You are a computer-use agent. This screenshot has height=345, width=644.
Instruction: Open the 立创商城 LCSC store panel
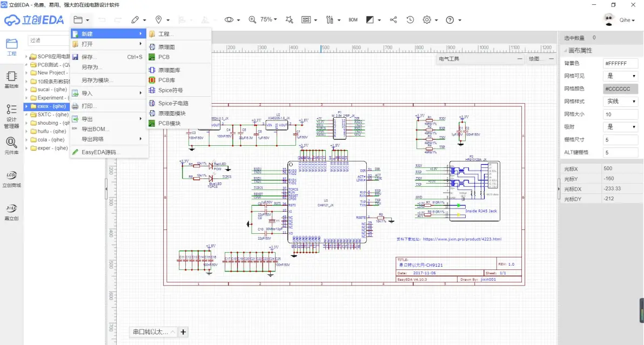(11, 179)
